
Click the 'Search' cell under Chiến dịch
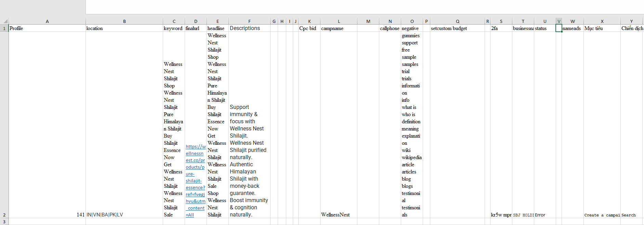pyautogui.click(x=631, y=215)
